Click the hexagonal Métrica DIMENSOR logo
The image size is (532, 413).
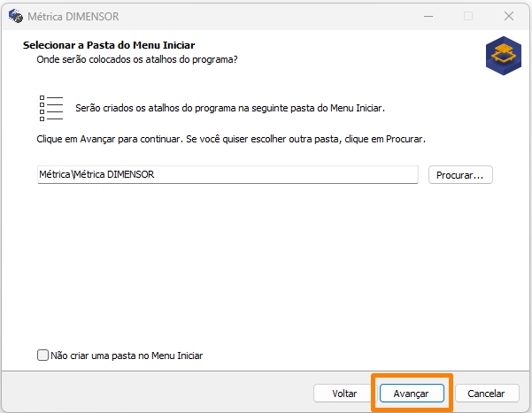(503, 56)
